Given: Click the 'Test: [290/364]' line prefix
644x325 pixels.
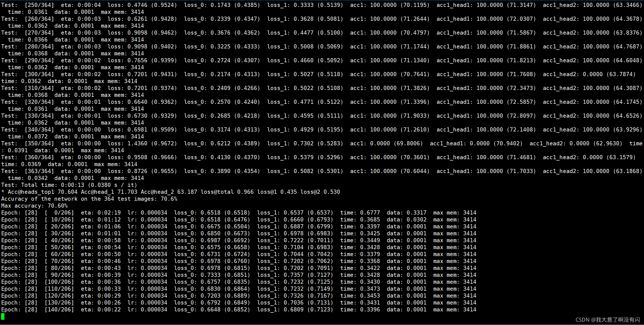Looking at the screenshot, I should (28, 60).
